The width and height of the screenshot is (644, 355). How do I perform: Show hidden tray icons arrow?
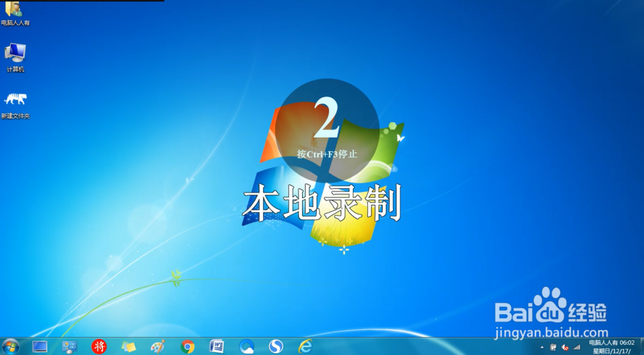click(542, 348)
